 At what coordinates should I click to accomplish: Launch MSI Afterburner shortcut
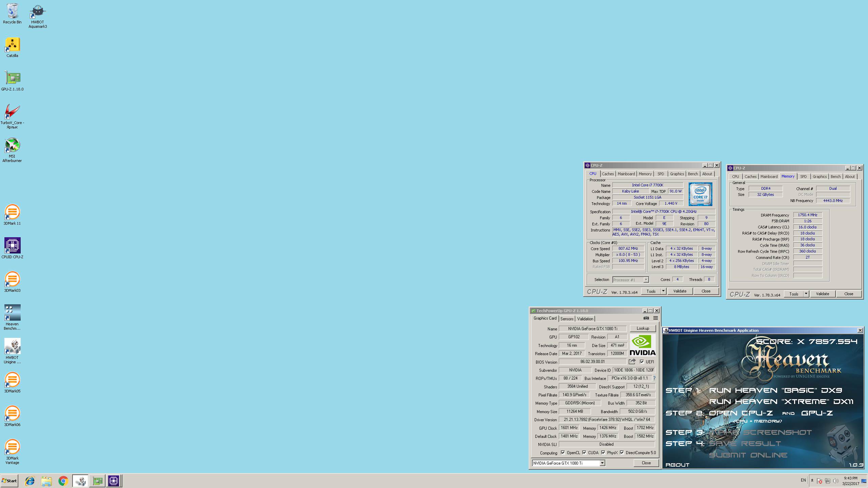pyautogui.click(x=12, y=150)
